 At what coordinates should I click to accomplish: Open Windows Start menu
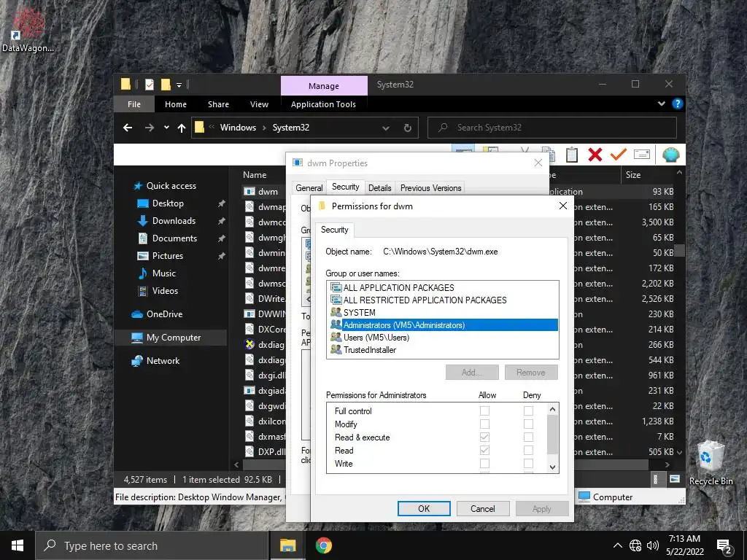pos(18,545)
